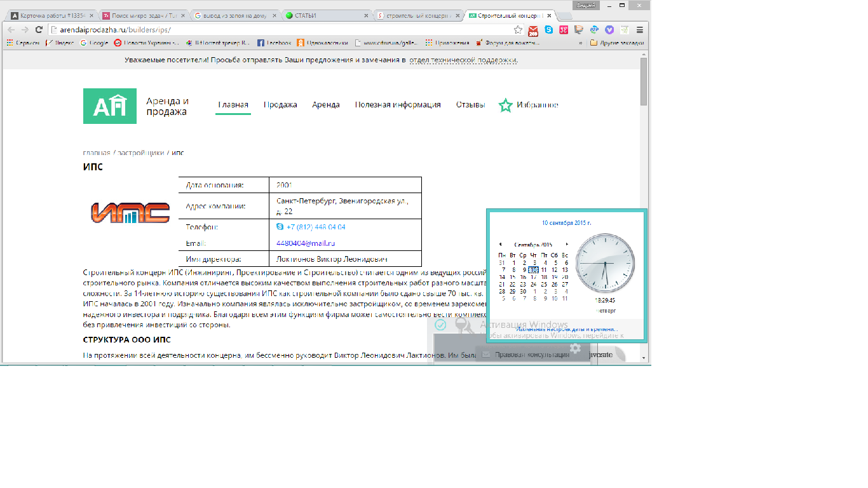Click the phone number +7 (812) 448 04 04
Screen dimensions: 868x488
coord(316,227)
